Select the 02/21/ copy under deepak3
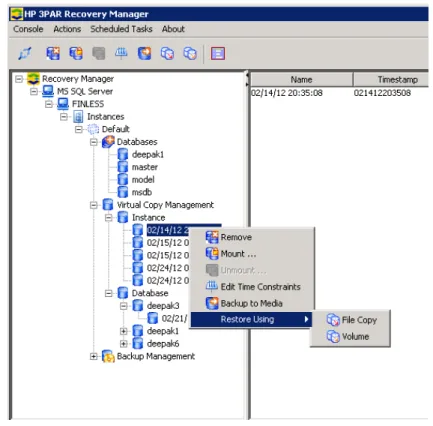 [174, 318]
